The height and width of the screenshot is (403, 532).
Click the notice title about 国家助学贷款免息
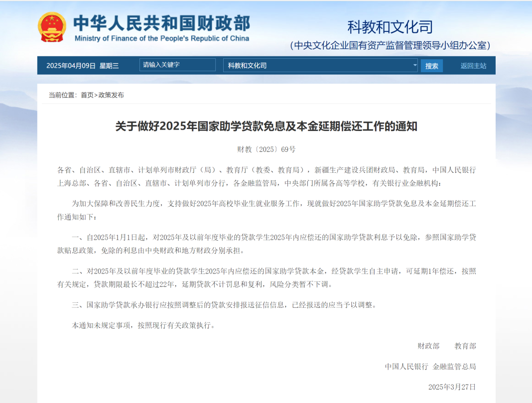266,127
